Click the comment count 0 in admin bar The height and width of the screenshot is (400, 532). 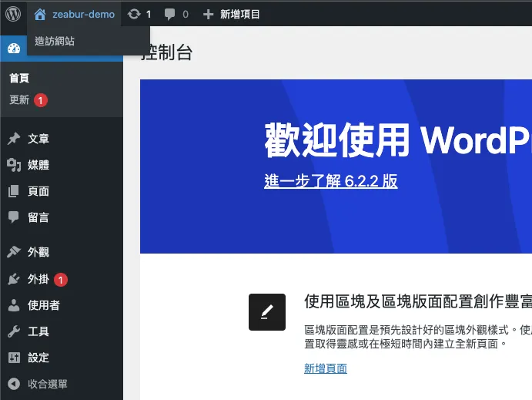pyautogui.click(x=186, y=15)
